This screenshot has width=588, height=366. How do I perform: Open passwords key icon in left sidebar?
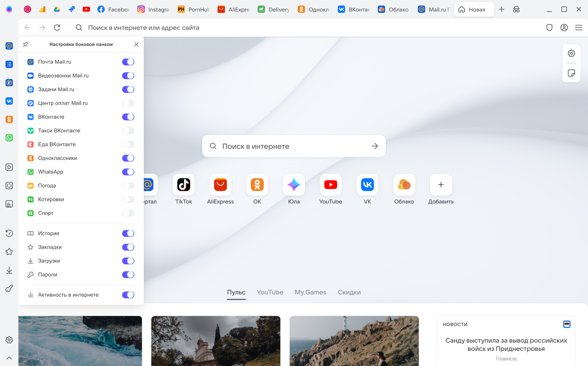[x=9, y=289]
